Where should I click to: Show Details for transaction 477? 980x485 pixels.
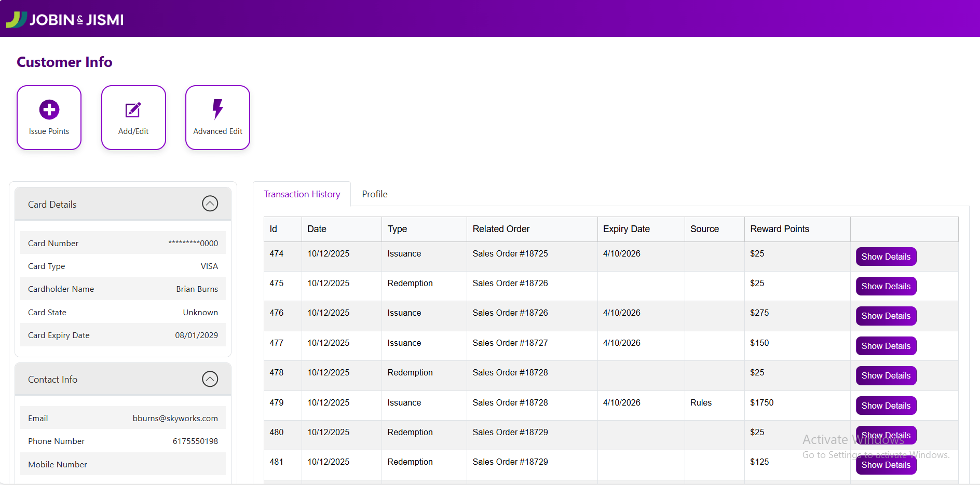(886, 346)
